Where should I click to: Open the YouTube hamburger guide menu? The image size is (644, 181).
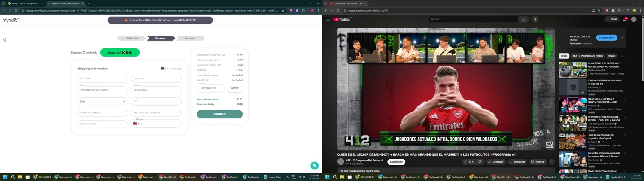tap(328, 19)
